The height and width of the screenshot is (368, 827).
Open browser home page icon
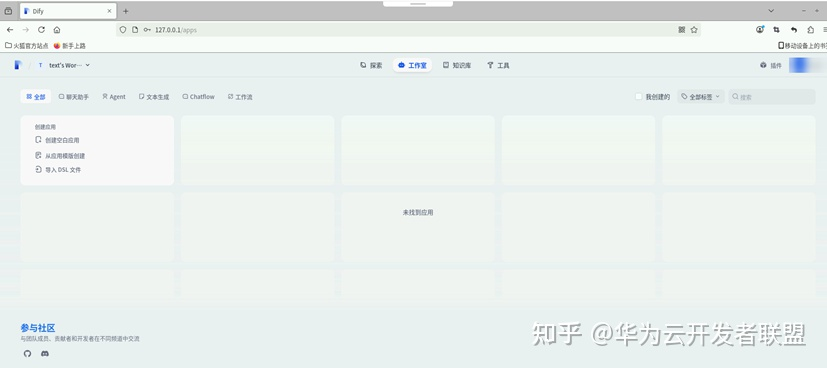click(x=57, y=30)
